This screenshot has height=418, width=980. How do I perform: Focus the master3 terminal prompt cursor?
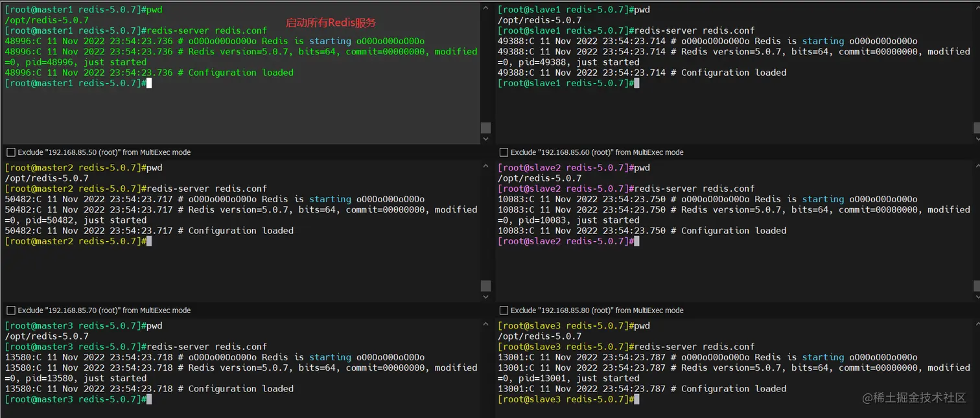point(149,399)
